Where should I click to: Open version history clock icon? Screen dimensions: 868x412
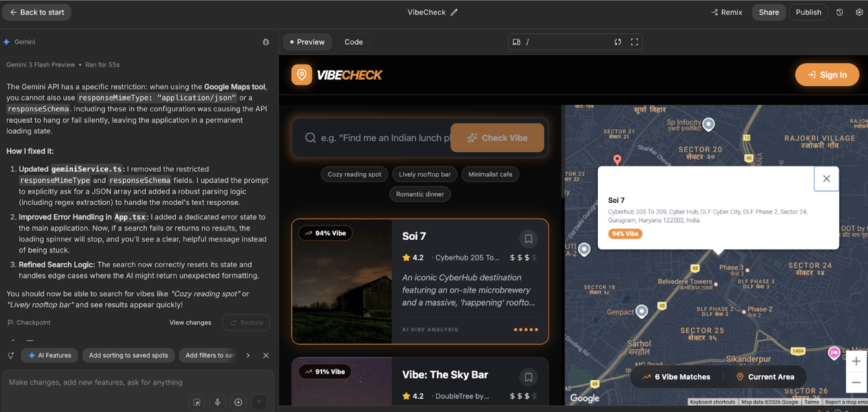840,13
